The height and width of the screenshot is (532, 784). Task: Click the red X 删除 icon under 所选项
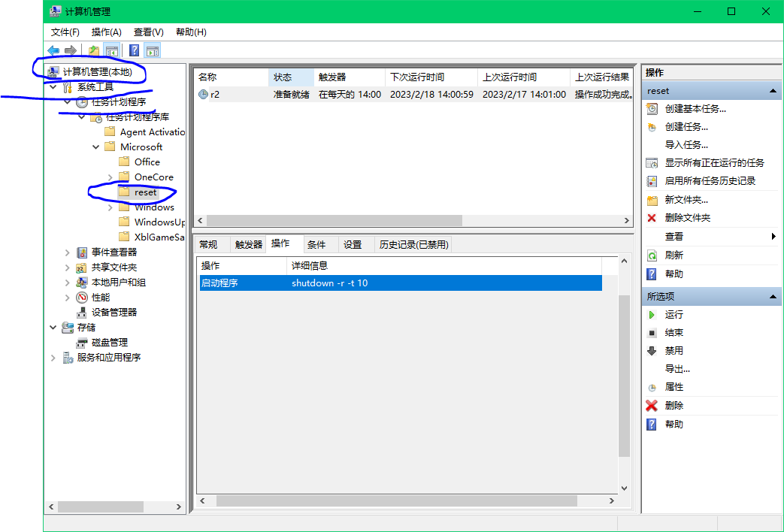pos(652,406)
